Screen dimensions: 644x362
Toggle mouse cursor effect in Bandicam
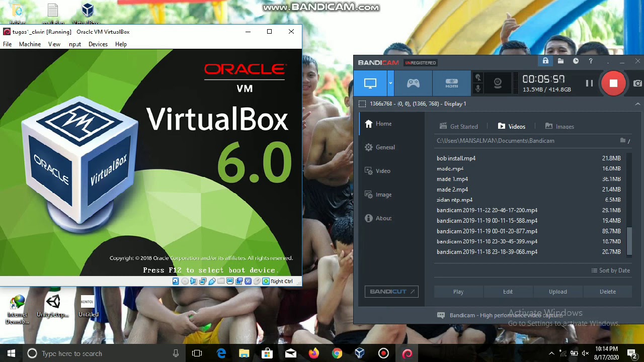point(478,78)
